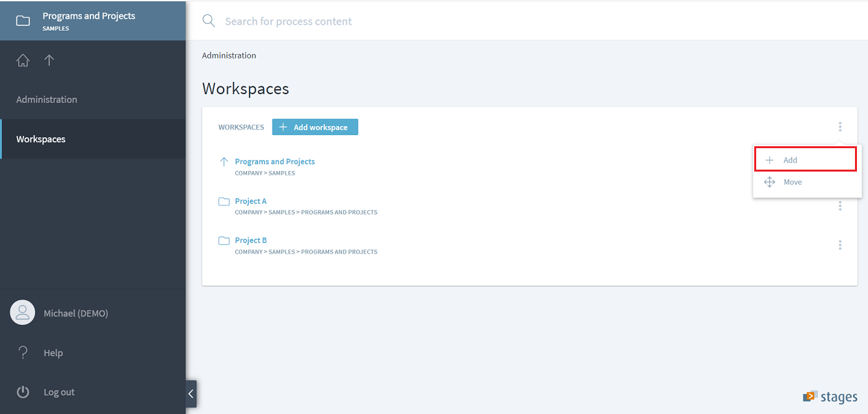
Task: Open the three-dot menu for Project A
Action: [x=840, y=205]
